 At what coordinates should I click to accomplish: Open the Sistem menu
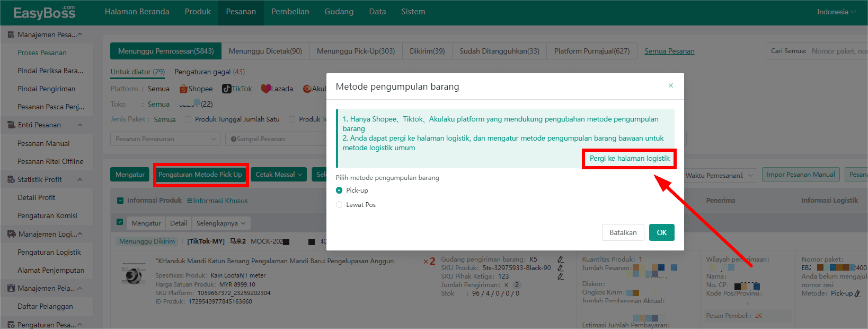point(413,12)
